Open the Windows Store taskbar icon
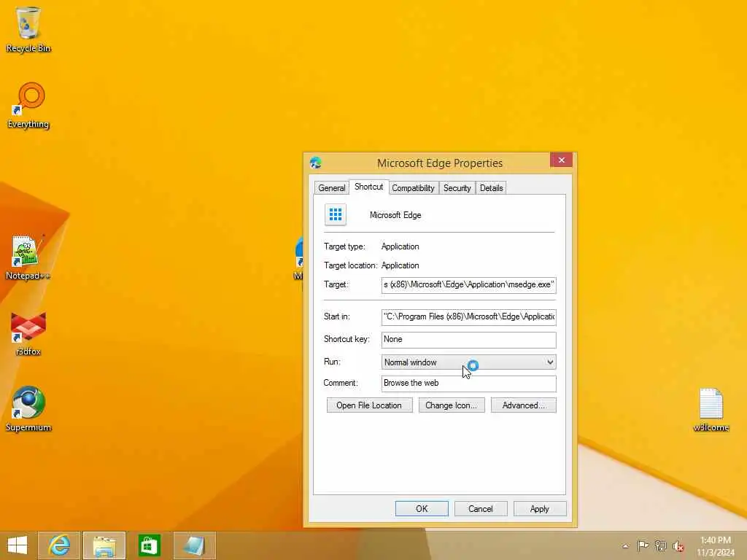The height and width of the screenshot is (560, 747). point(149,545)
